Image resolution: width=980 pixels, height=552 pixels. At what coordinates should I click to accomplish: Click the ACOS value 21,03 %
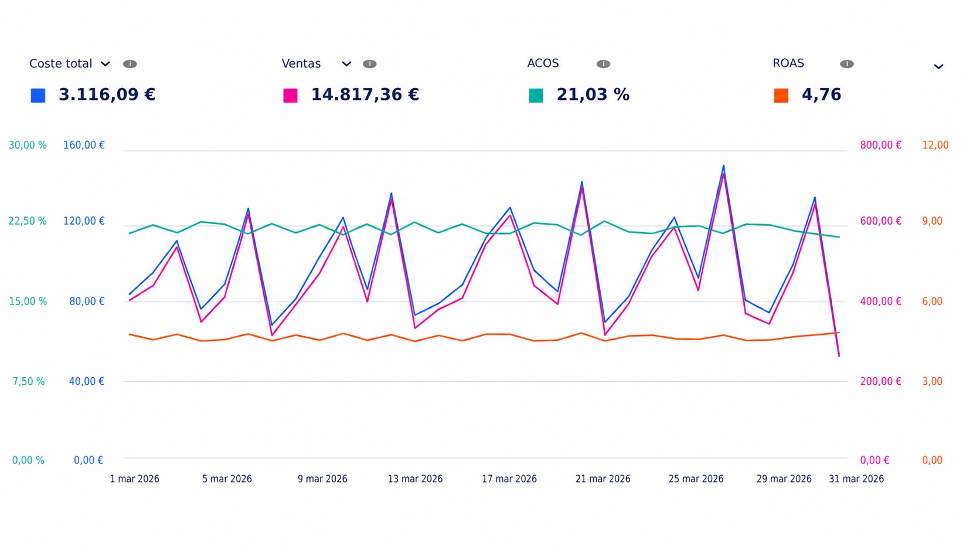tap(593, 95)
